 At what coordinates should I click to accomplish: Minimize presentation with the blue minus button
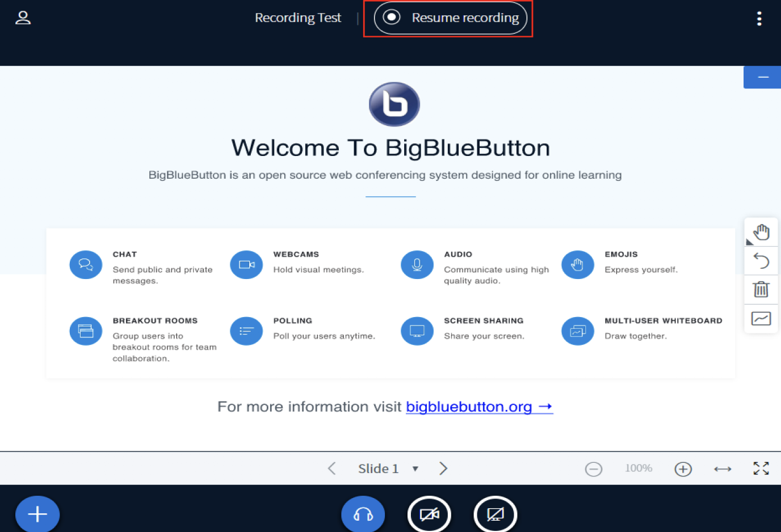pyautogui.click(x=762, y=77)
